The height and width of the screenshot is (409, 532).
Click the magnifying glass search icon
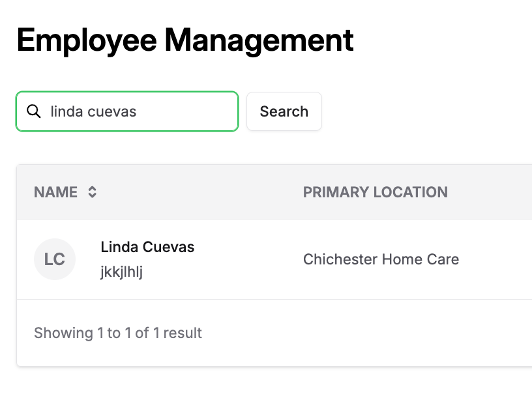pyautogui.click(x=34, y=111)
